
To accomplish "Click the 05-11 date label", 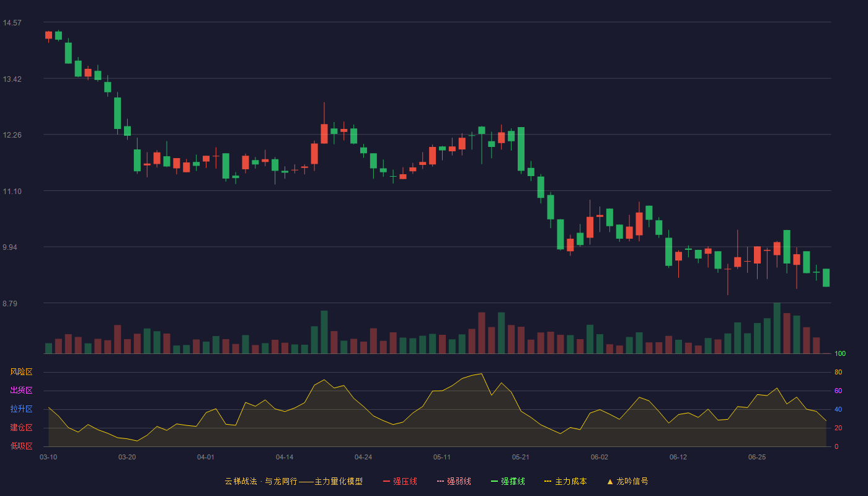I will [x=442, y=457].
